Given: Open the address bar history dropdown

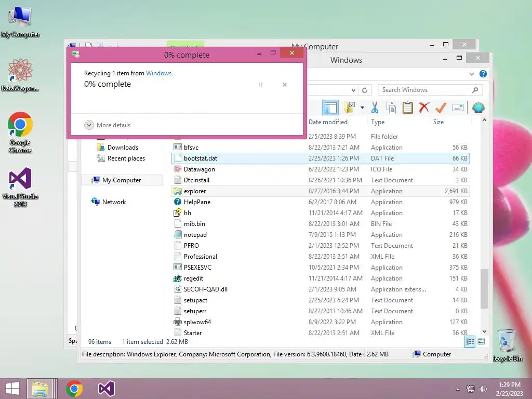Looking at the screenshot, I should [x=353, y=90].
